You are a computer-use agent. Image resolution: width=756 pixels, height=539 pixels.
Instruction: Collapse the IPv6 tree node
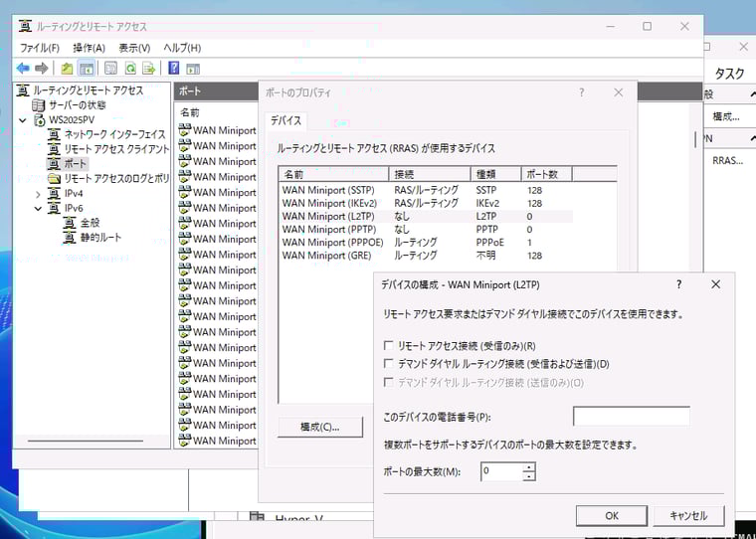[38, 209]
